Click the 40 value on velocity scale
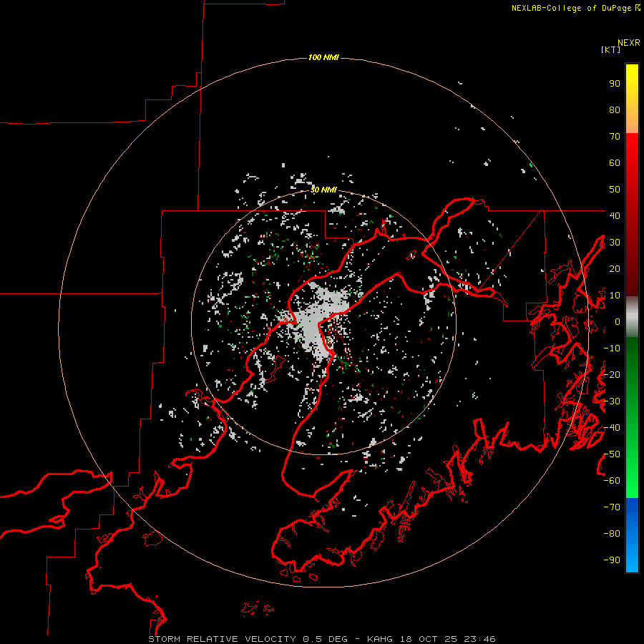 coord(615,216)
